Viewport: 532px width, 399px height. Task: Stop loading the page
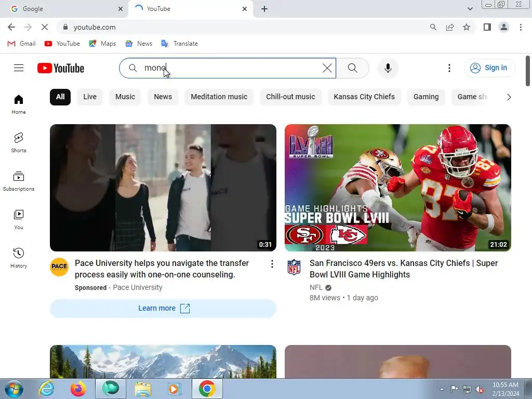click(45, 27)
